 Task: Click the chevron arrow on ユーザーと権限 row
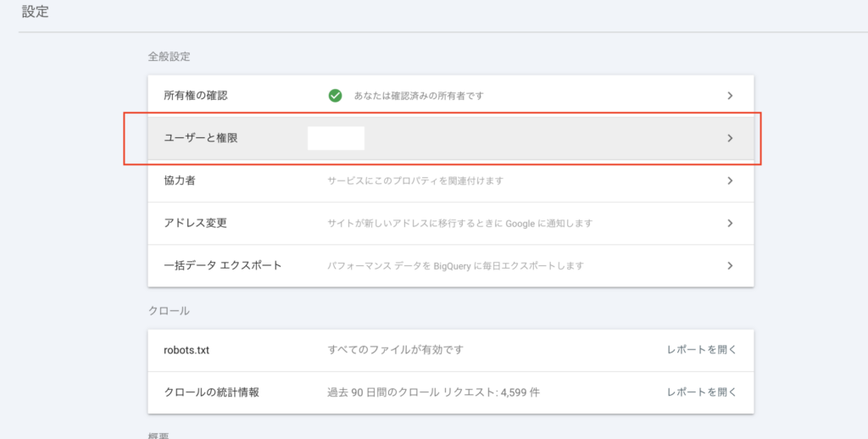pyautogui.click(x=730, y=138)
